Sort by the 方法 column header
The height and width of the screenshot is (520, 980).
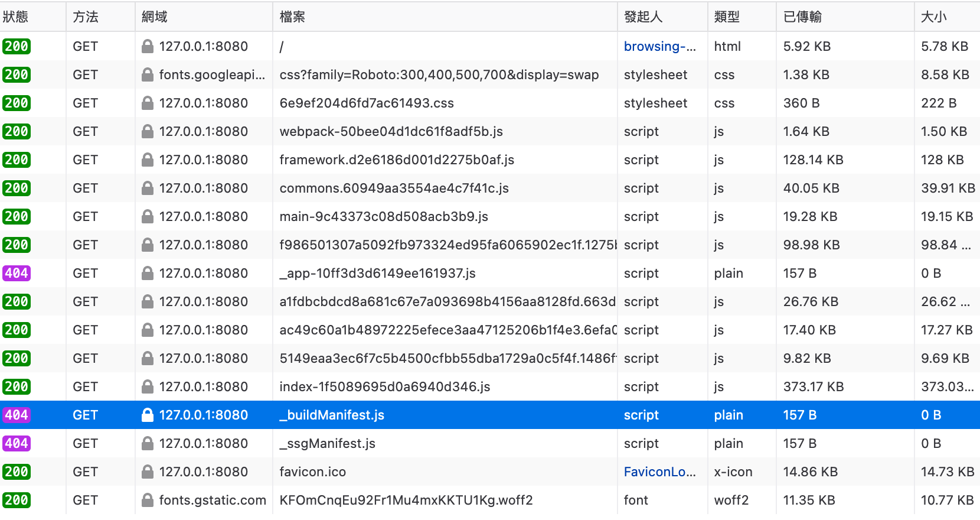tap(100, 17)
